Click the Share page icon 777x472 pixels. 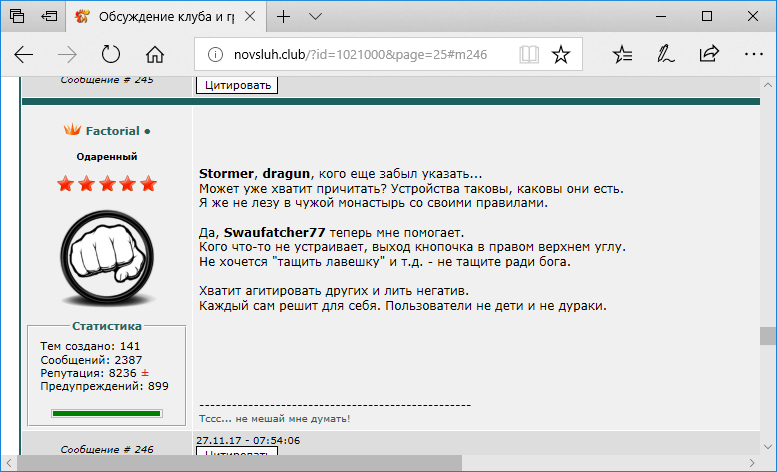coord(709,54)
